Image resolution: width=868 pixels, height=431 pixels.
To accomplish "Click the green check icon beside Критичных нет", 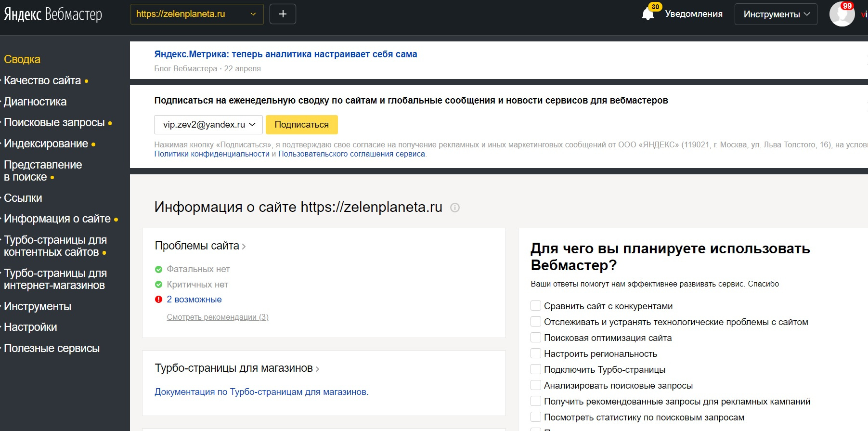I will (x=158, y=285).
